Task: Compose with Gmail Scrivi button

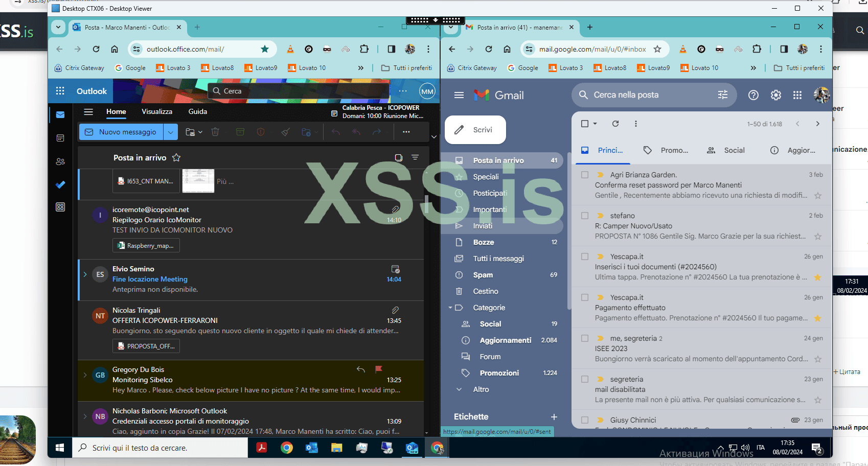Action: coord(475,130)
